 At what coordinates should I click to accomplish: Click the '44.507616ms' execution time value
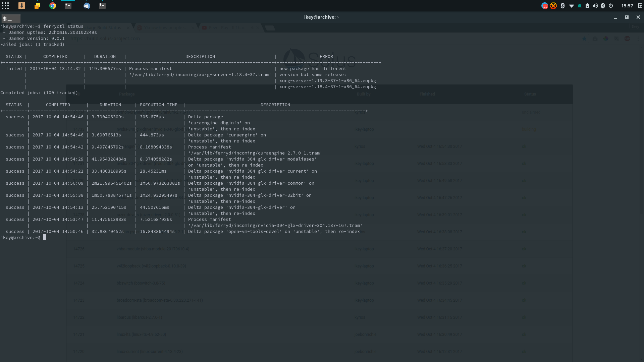tap(155, 207)
